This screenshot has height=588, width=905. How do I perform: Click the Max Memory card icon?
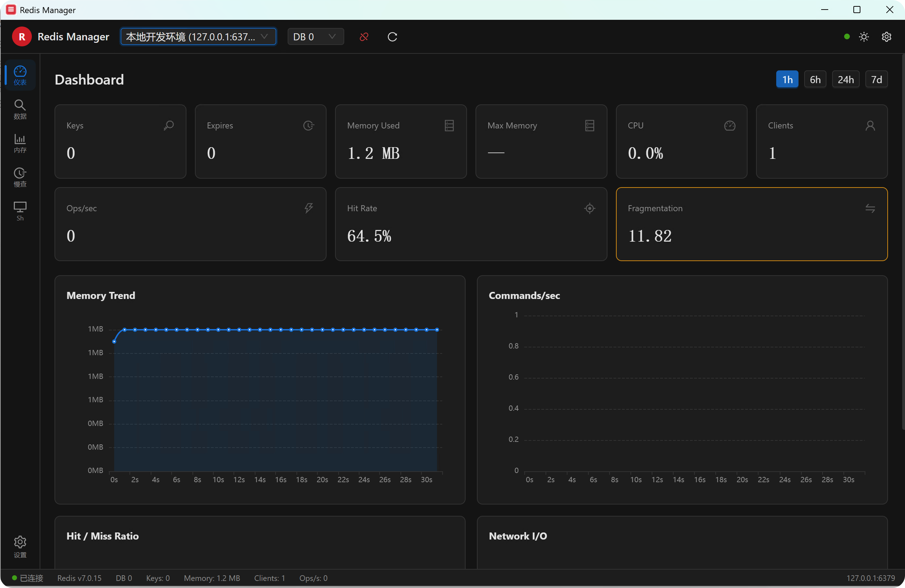click(x=589, y=126)
